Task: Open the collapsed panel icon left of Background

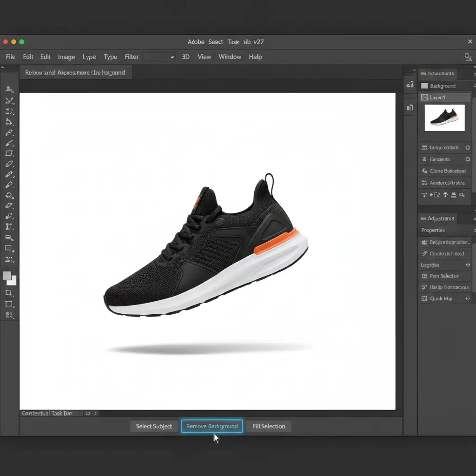Action: coord(410,85)
